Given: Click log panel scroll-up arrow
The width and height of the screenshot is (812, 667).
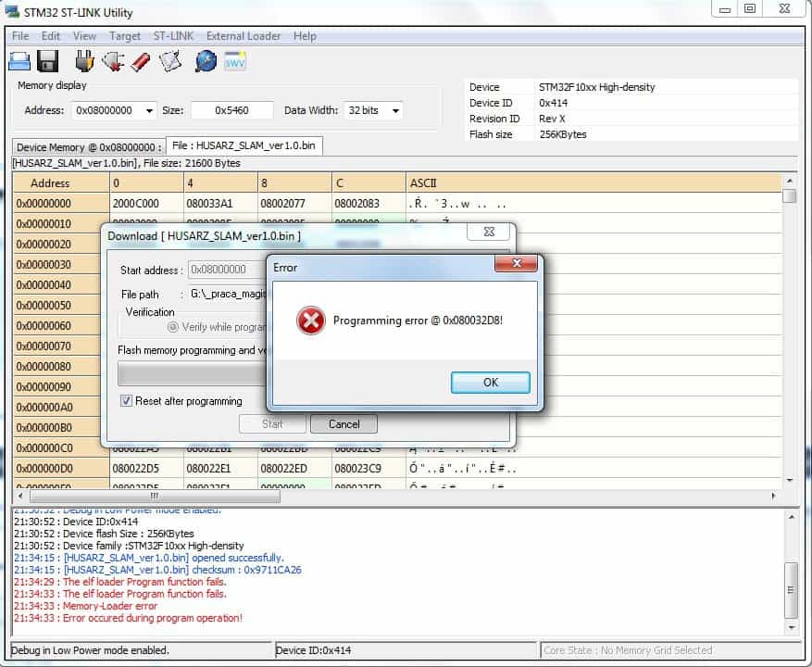Looking at the screenshot, I should pos(791,517).
